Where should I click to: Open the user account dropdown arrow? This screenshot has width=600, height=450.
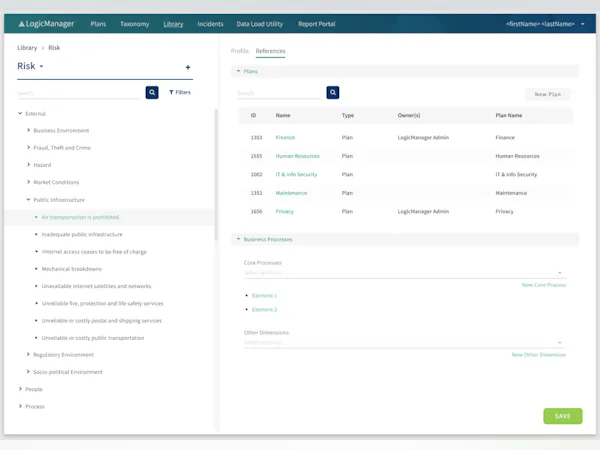(583, 24)
